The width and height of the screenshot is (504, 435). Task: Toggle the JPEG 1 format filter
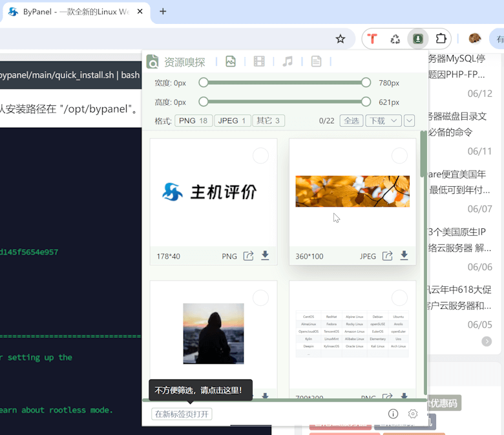coord(233,121)
